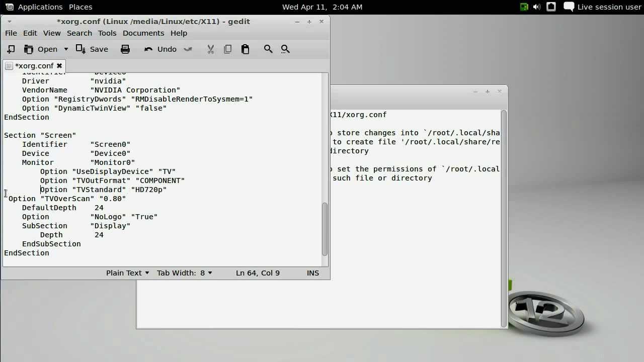Viewport: 644px width, 362px height.
Task: Close the xorg.conf tab with its X
Action: (59, 65)
